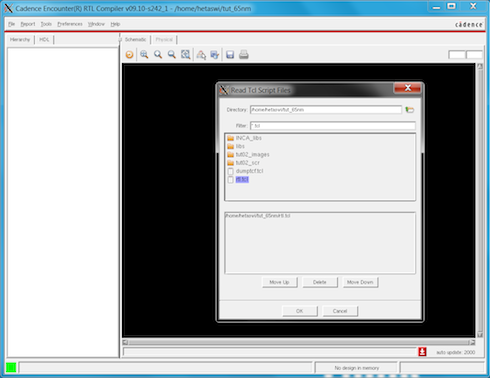
Task: Click the find-object icon with shapes and magnifier
Action: pyautogui.click(x=201, y=55)
